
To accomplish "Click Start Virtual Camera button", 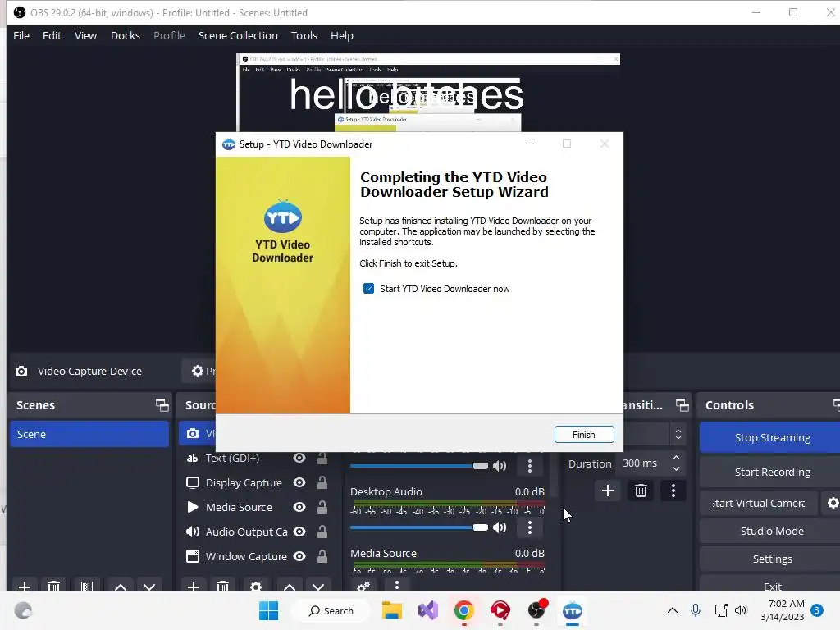I will [x=759, y=504].
